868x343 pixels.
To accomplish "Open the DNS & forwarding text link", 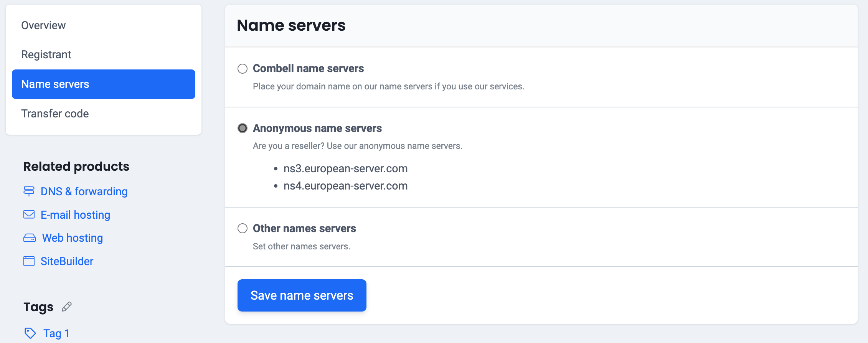I will pyautogui.click(x=84, y=191).
